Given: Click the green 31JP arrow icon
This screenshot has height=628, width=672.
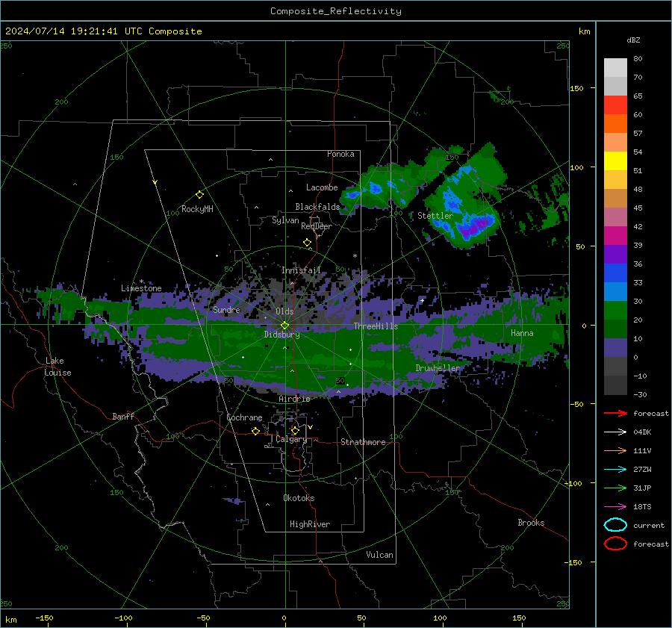Looking at the screenshot, I should pyautogui.click(x=615, y=488).
